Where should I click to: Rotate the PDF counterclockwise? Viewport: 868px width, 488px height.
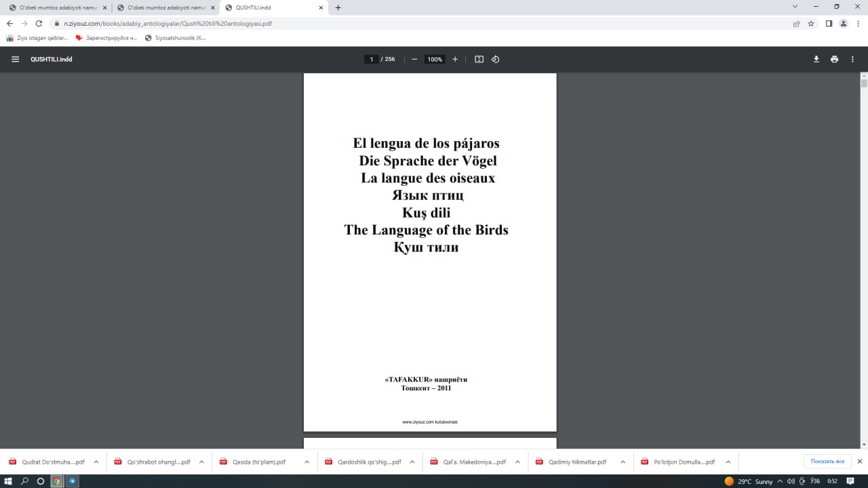pos(496,59)
